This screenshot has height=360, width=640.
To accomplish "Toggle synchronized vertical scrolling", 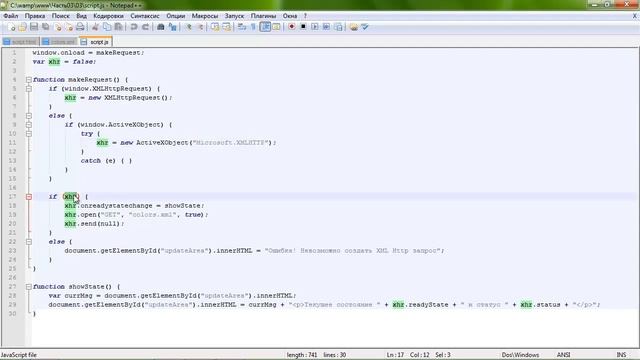I will (x=215, y=27).
